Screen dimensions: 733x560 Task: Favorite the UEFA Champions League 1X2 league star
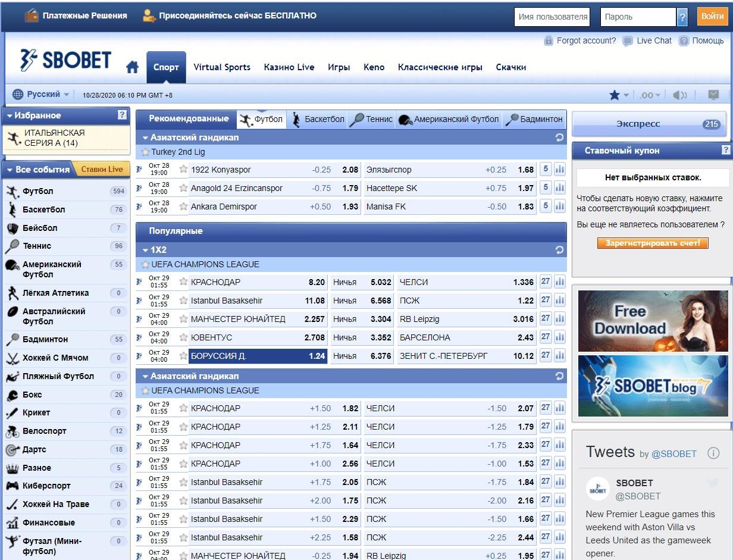(145, 264)
